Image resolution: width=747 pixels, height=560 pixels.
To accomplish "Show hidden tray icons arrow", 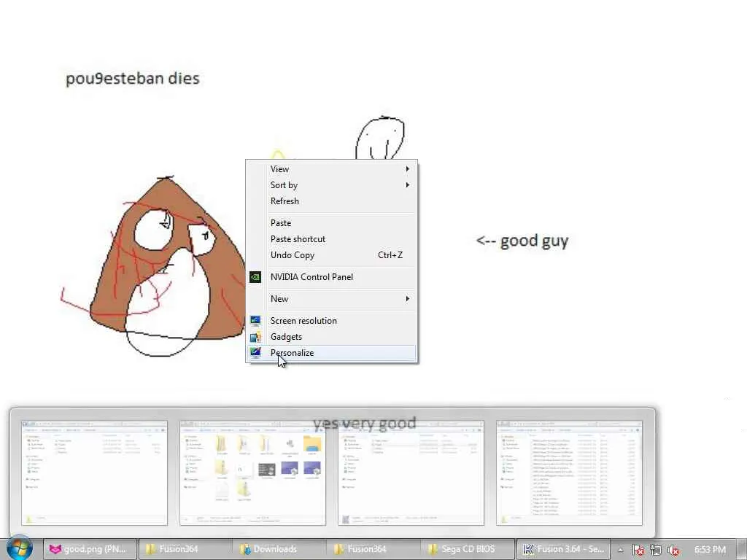I will (x=620, y=550).
